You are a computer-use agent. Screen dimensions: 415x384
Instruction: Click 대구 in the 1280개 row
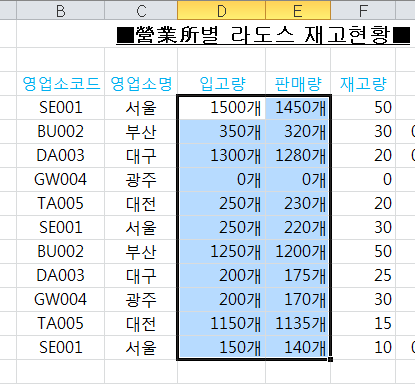click(141, 155)
